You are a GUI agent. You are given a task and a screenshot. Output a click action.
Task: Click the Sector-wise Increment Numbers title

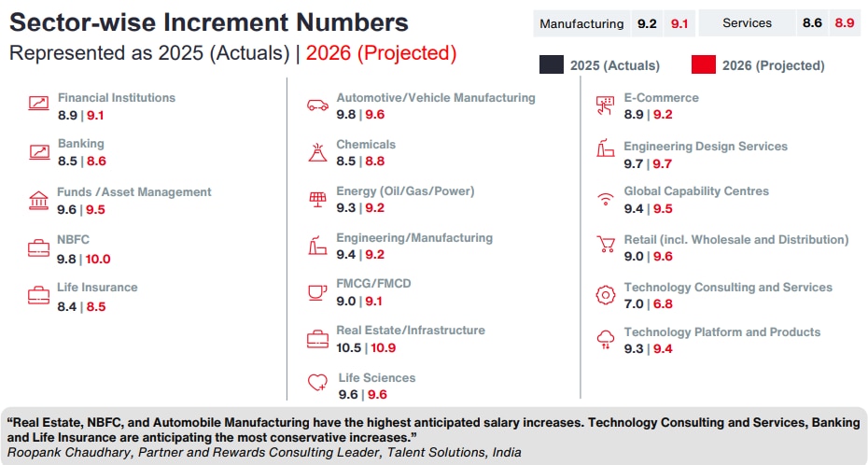click(209, 22)
